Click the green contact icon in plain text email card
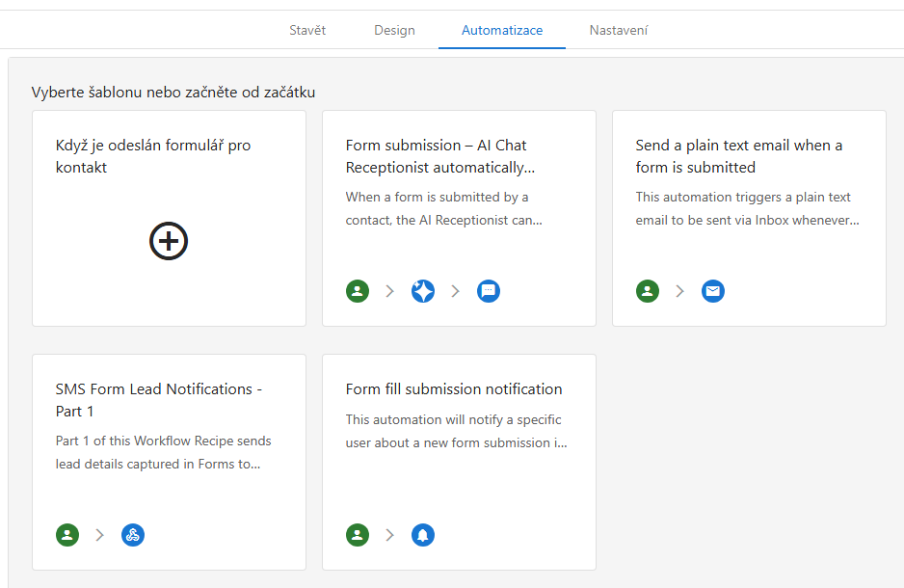 pos(648,291)
